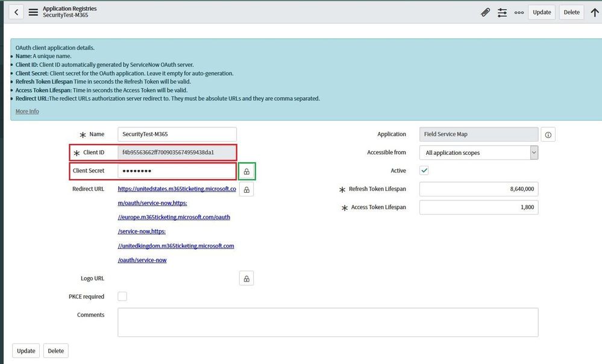Click the header Update button
Viewport: 602px width, 364px height.
pyautogui.click(x=542, y=12)
